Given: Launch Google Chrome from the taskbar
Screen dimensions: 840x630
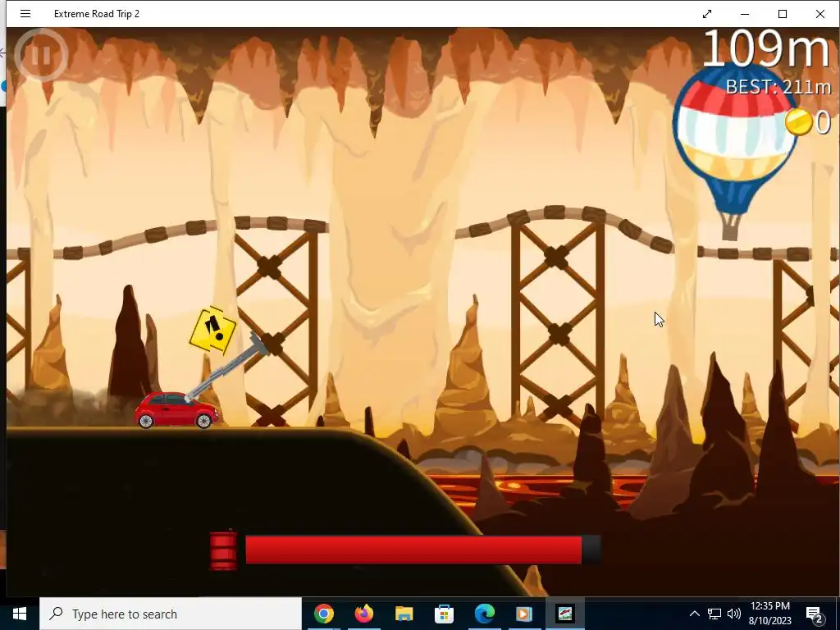Looking at the screenshot, I should (324, 614).
